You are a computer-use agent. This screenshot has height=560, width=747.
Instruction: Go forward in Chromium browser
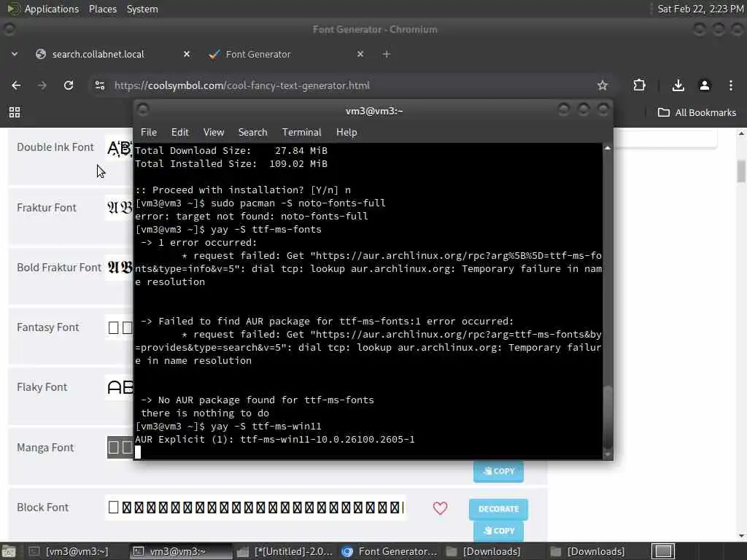coord(42,85)
